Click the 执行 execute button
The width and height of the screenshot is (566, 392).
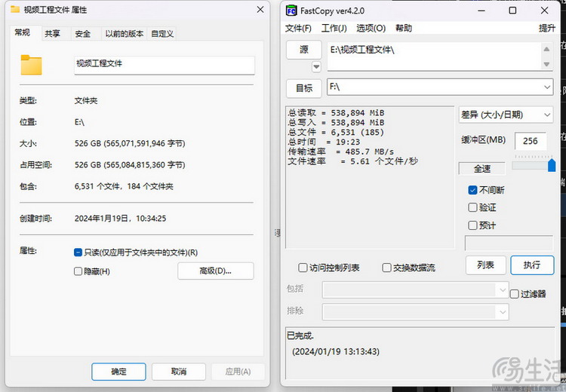532,265
